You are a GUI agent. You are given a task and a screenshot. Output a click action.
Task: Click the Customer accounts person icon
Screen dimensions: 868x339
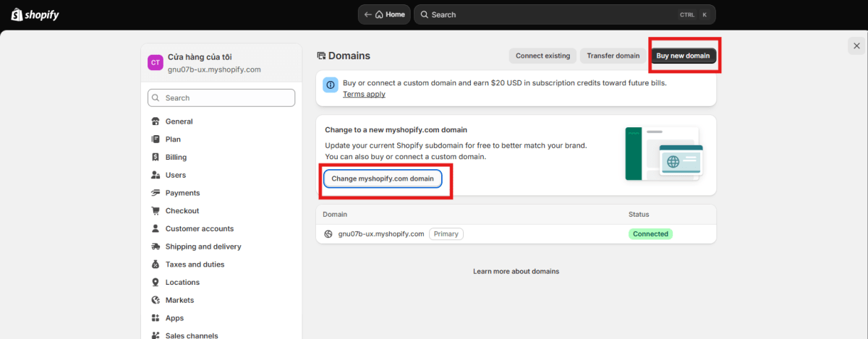pyautogui.click(x=156, y=228)
